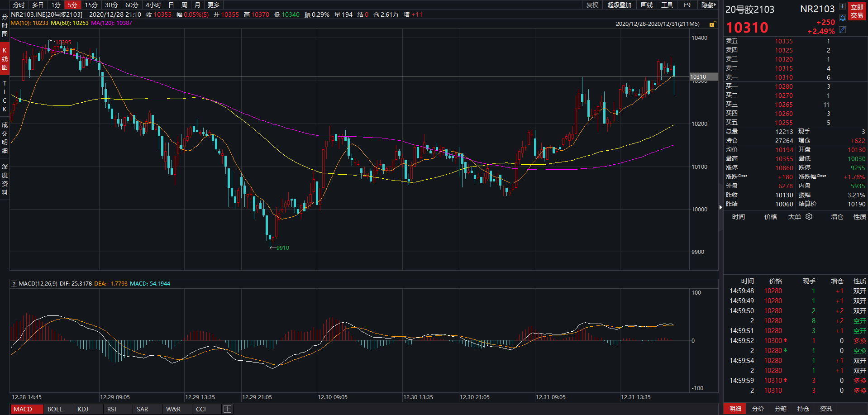
Task: Click the 立即交易 trade now button
Action: [857, 11]
